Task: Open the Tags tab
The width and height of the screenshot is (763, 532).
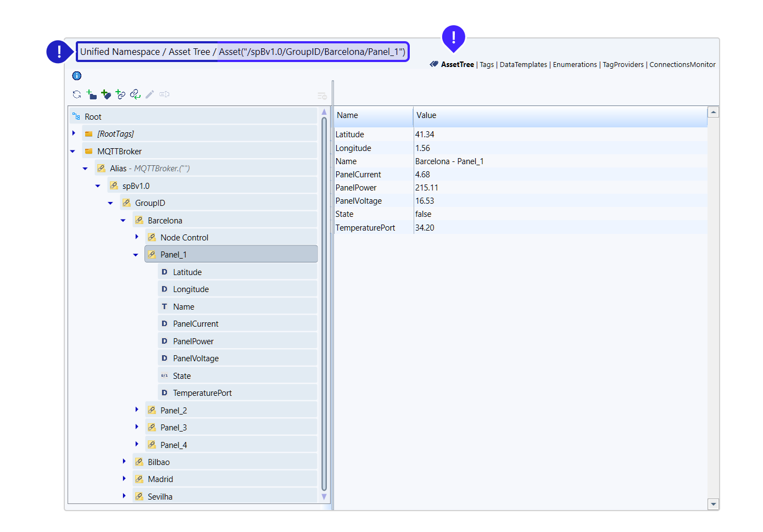Action: click(487, 65)
